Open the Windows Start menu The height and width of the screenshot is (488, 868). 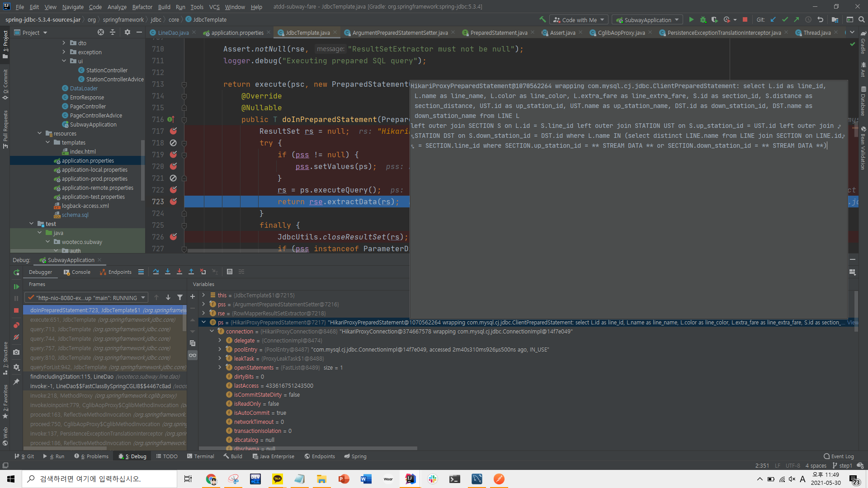[x=11, y=479]
